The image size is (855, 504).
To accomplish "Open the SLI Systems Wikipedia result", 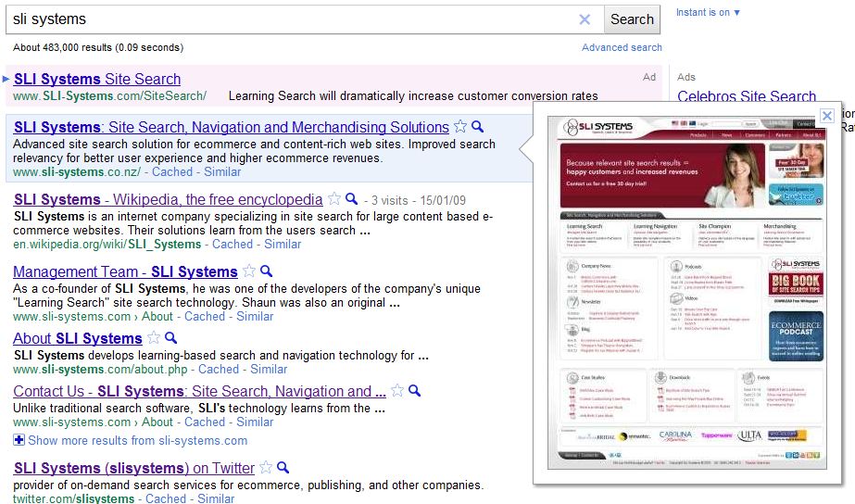I will click(168, 199).
